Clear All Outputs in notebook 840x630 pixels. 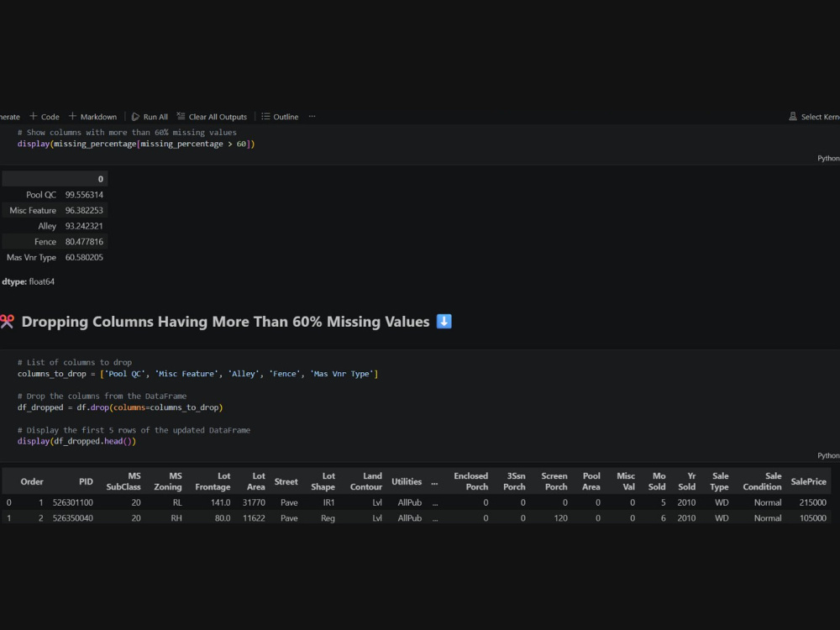point(213,116)
